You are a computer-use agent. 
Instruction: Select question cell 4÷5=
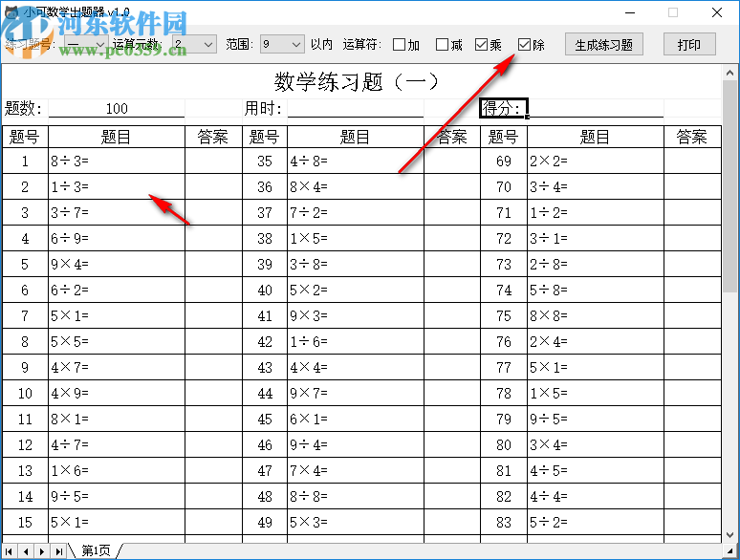pos(596,470)
